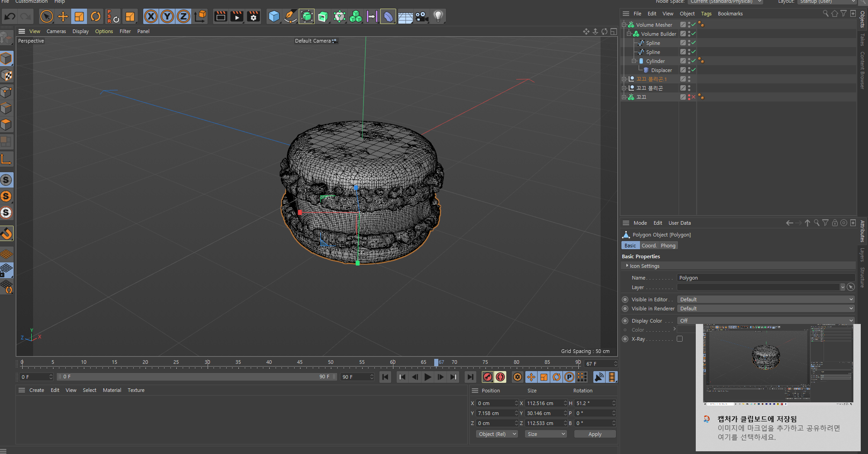Render to Picture Viewer
The width and height of the screenshot is (868, 454).
237,17
